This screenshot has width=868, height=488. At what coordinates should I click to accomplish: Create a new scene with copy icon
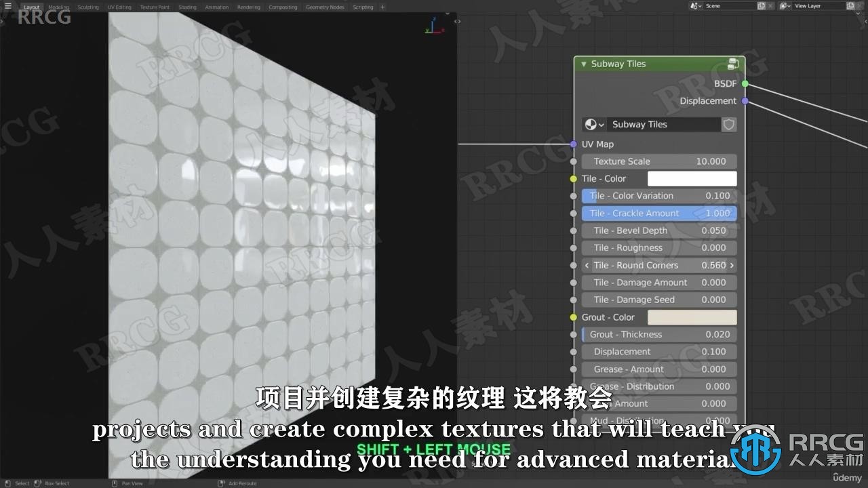[x=762, y=5]
